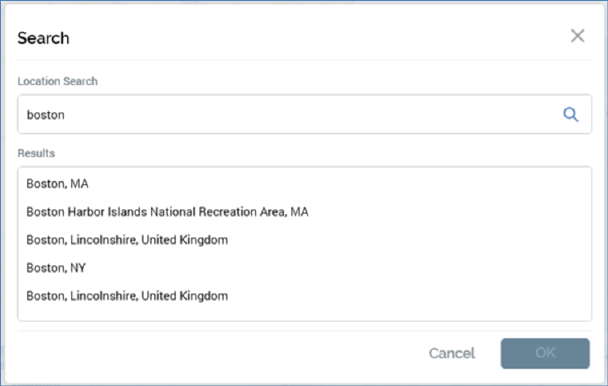608x386 pixels.
Task: Click the Results list label
Action: point(36,153)
